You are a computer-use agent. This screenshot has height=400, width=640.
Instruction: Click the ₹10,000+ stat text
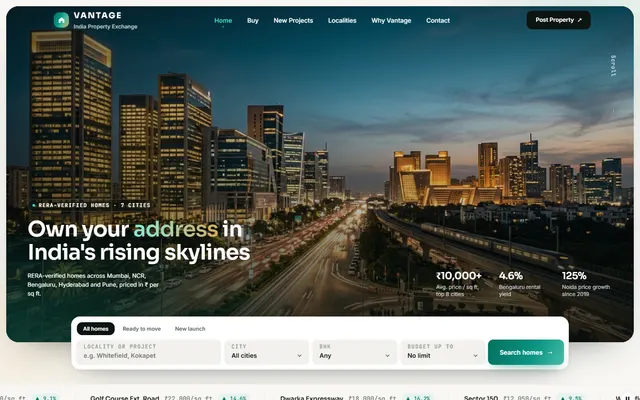click(x=459, y=276)
